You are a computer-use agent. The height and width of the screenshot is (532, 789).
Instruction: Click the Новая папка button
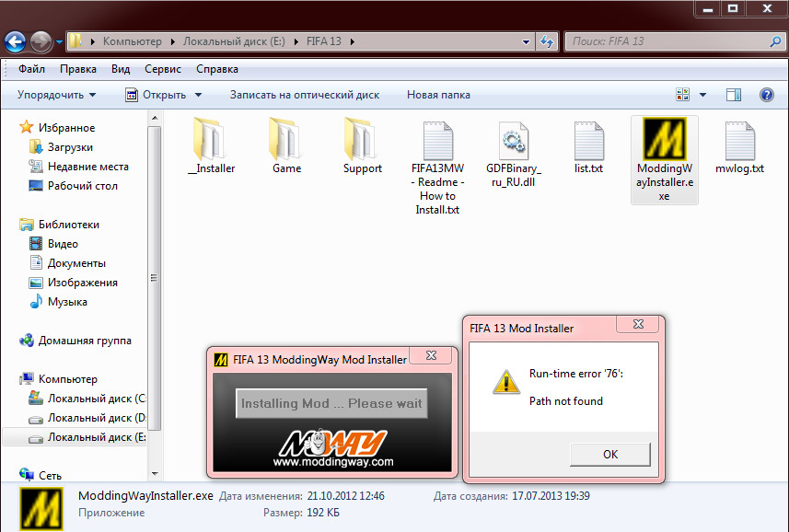438,95
